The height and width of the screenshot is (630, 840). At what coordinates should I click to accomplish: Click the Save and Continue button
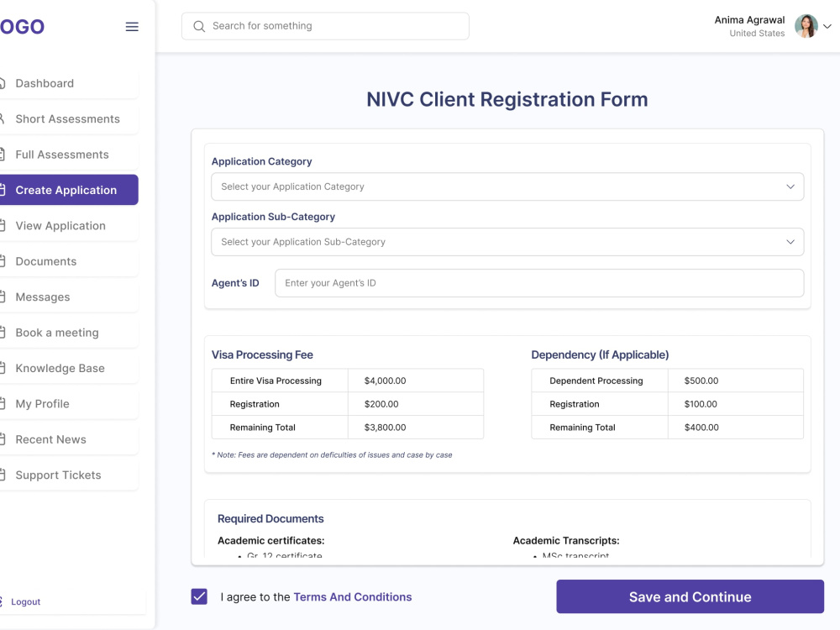tap(690, 596)
